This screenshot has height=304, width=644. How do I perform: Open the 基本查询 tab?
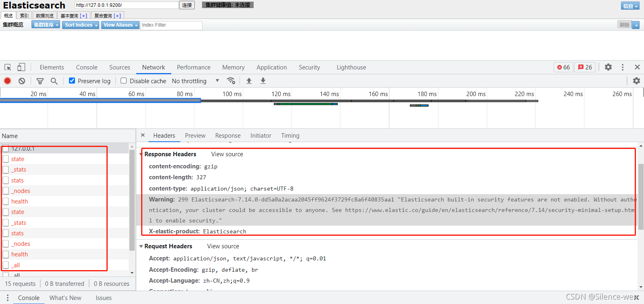point(74,16)
